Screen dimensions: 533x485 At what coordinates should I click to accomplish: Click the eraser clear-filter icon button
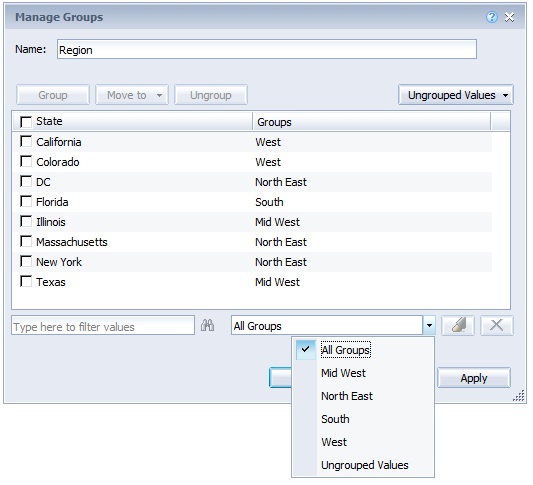click(458, 326)
